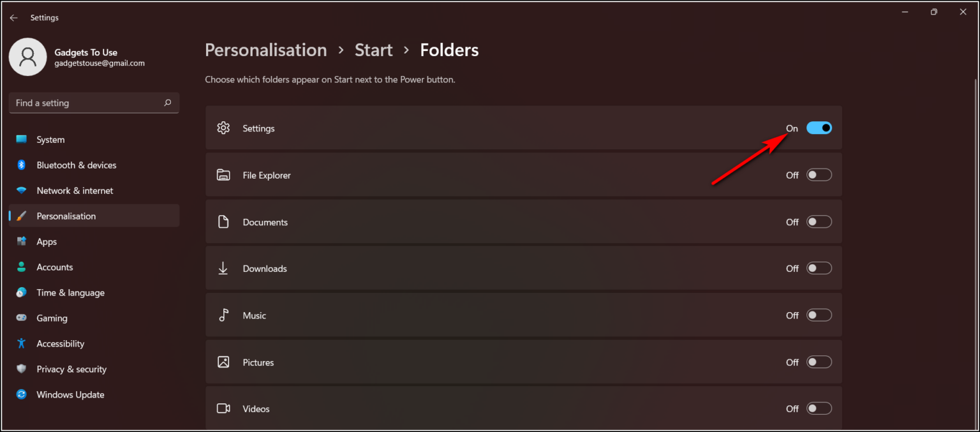Turn on the Documents toggle
The width and height of the screenshot is (980, 432).
click(819, 221)
